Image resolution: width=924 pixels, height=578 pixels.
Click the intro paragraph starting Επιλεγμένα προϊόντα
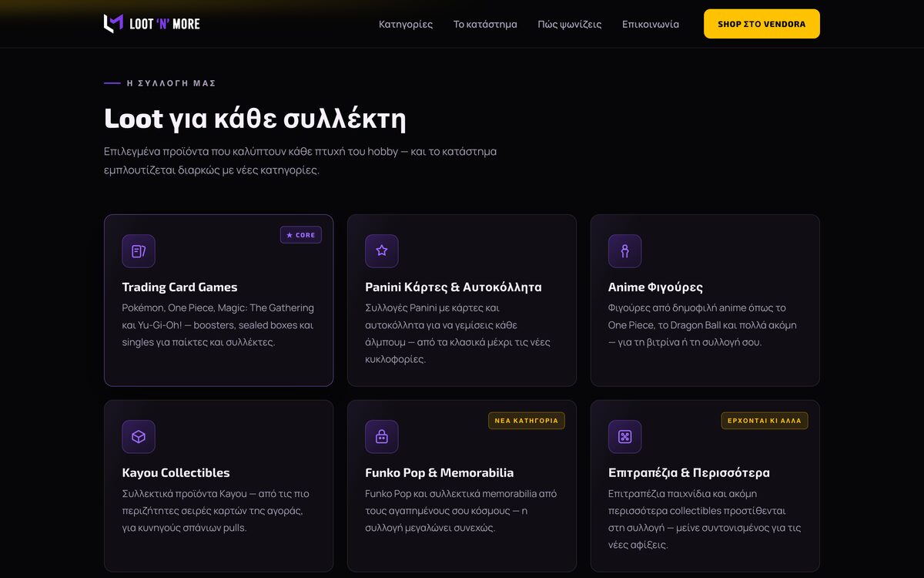300,160
